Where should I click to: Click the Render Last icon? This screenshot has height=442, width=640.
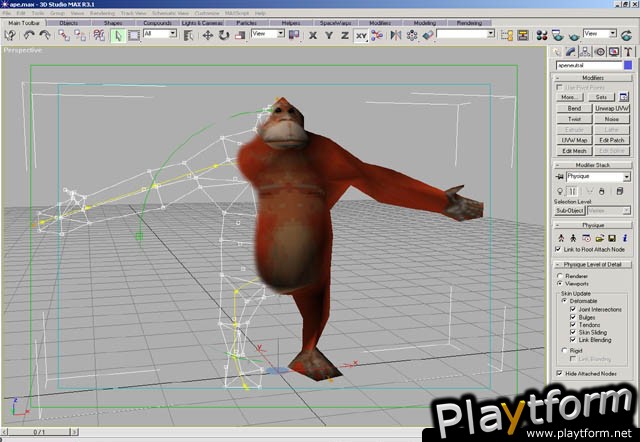[x=627, y=36]
